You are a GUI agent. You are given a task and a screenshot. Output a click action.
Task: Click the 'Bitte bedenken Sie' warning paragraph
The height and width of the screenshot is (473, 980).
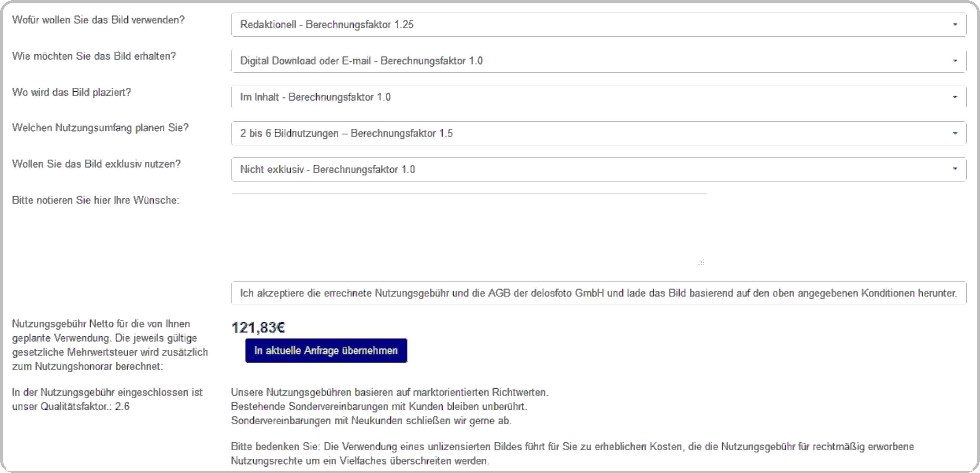572,454
